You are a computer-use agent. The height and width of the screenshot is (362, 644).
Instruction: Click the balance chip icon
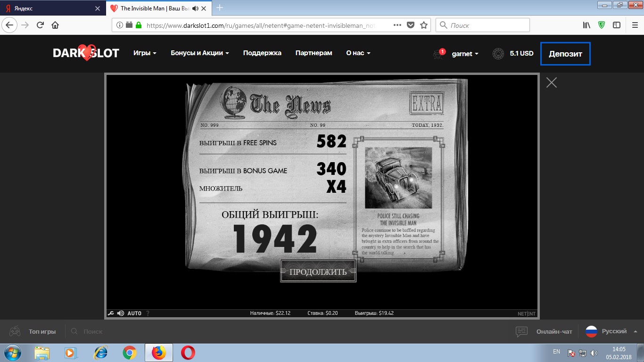point(498,54)
